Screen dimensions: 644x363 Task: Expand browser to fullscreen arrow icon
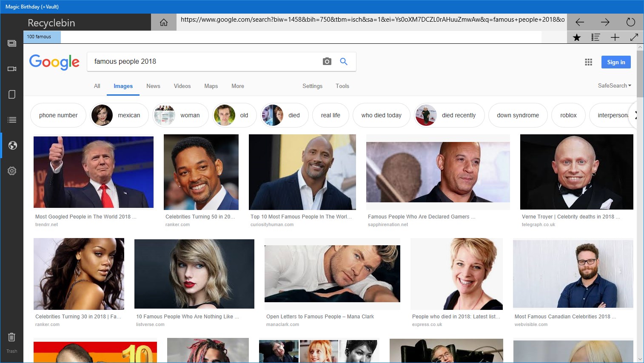634,37
